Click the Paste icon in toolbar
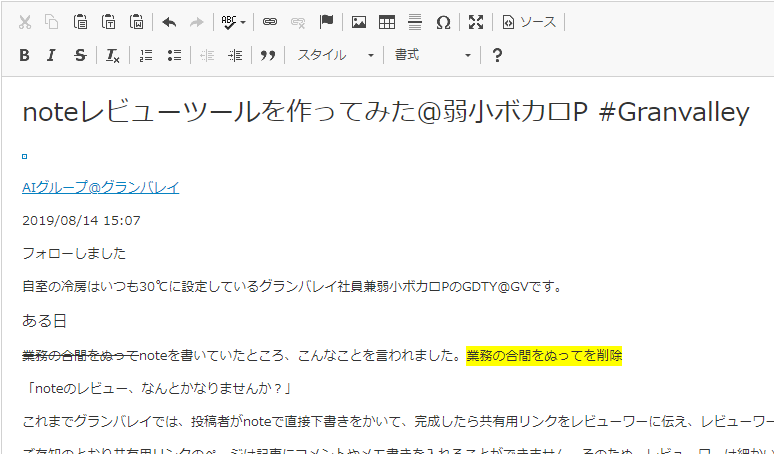The image size is (774, 454). coord(81,21)
